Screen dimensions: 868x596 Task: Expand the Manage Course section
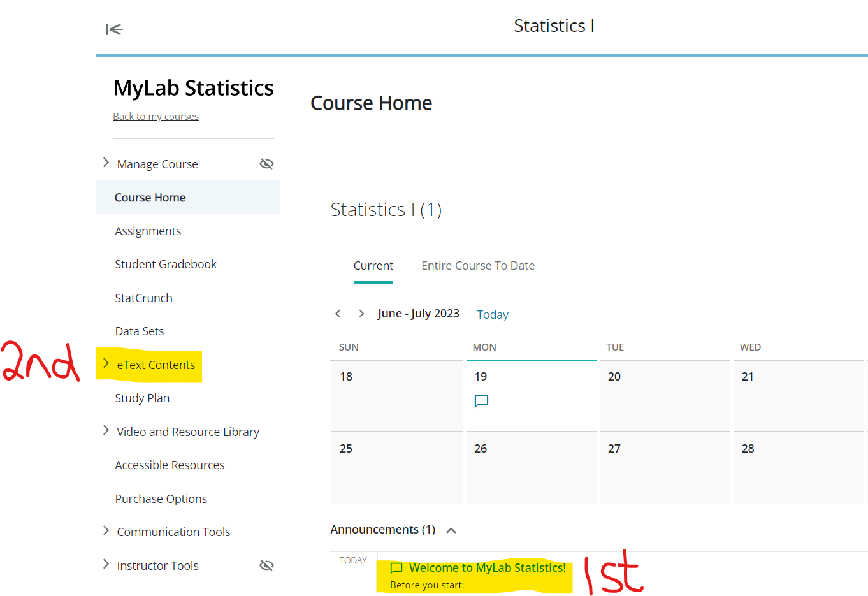[x=106, y=163]
